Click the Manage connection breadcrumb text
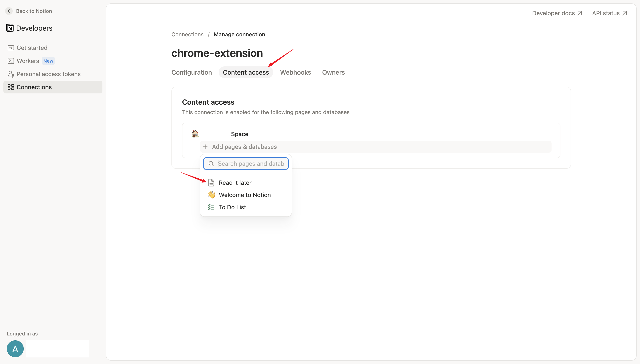Viewport: 640px width, 364px height. [239, 34]
